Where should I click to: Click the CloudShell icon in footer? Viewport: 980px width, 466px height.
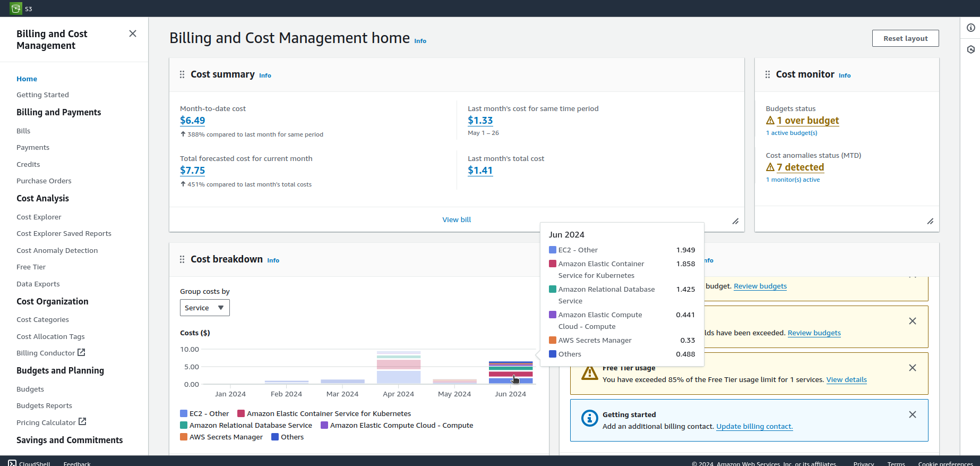12,463
